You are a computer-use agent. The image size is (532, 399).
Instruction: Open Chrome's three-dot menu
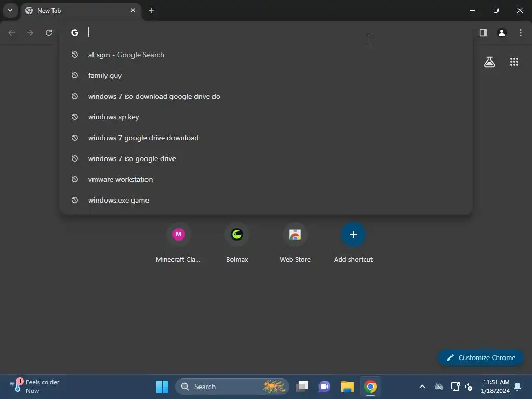pyautogui.click(x=521, y=33)
